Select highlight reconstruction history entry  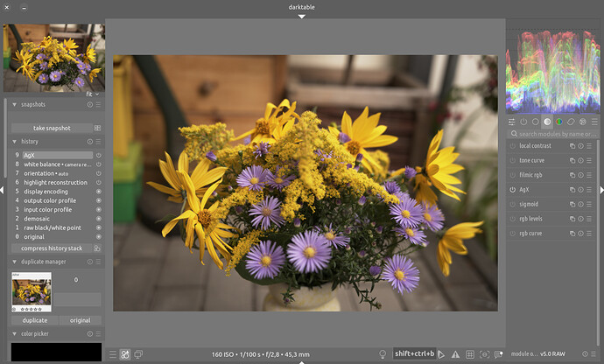[x=58, y=183]
